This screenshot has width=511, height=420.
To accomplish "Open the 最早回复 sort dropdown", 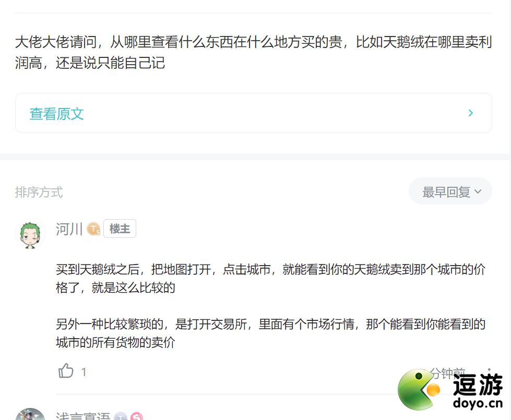I will [x=450, y=191].
